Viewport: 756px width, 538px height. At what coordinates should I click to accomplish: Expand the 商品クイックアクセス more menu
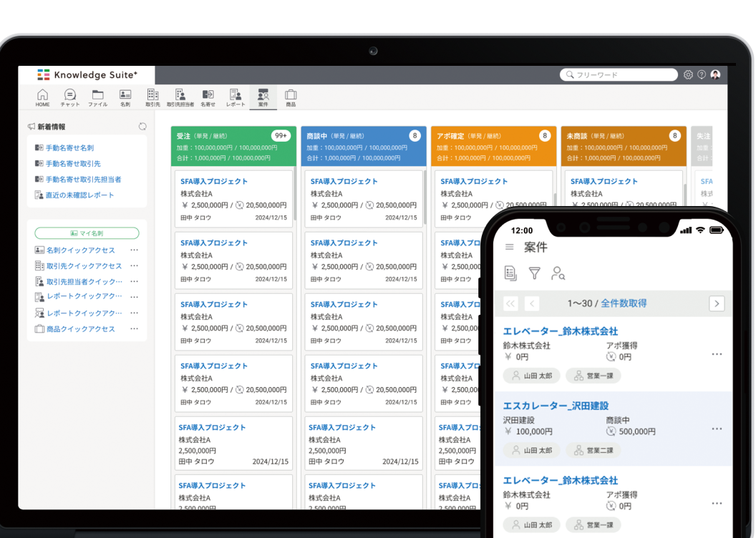pyautogui.click(x=134, y=329)
